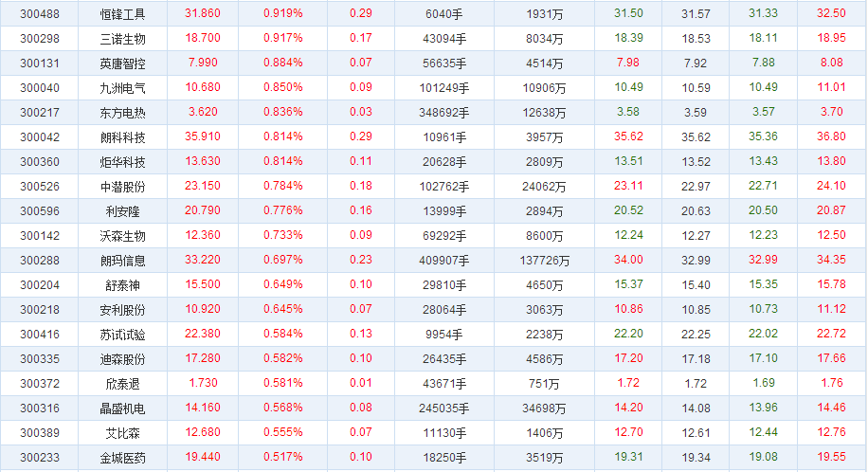
Task: Click high price 11.12
Action: pos(831,309)
